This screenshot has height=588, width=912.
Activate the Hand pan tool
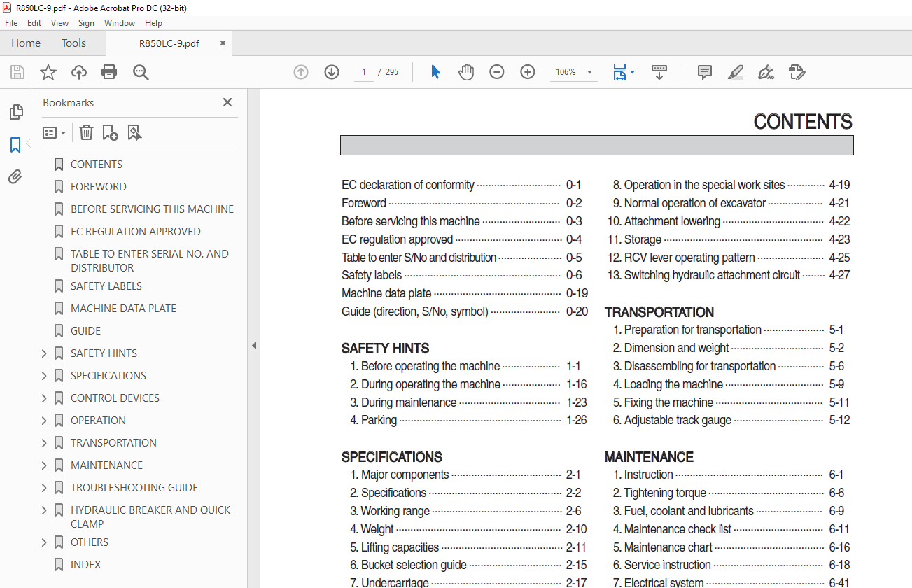[x=466, y=72]
